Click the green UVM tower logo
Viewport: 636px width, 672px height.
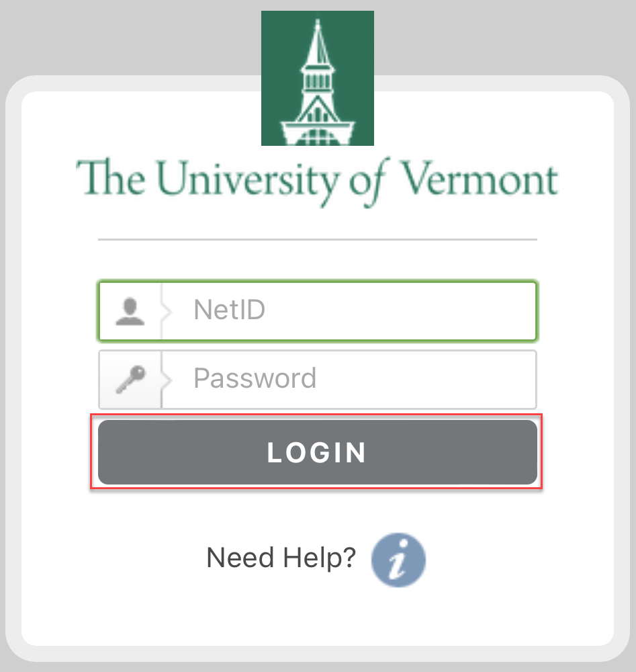click(318, 78)
